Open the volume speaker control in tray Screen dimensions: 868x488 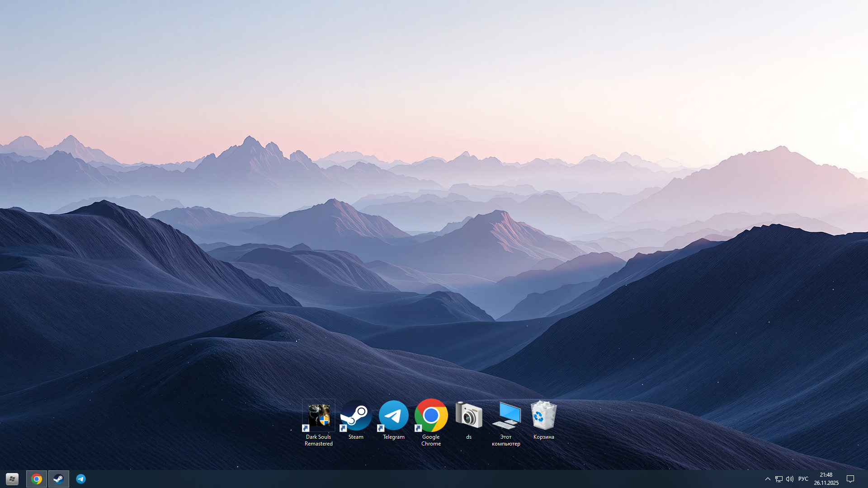click(790, 479)
